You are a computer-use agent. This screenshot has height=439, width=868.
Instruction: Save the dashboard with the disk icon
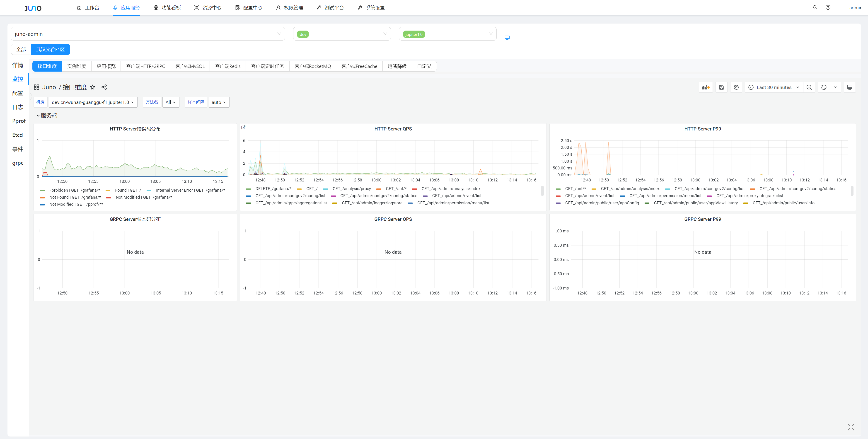(721, 87)
